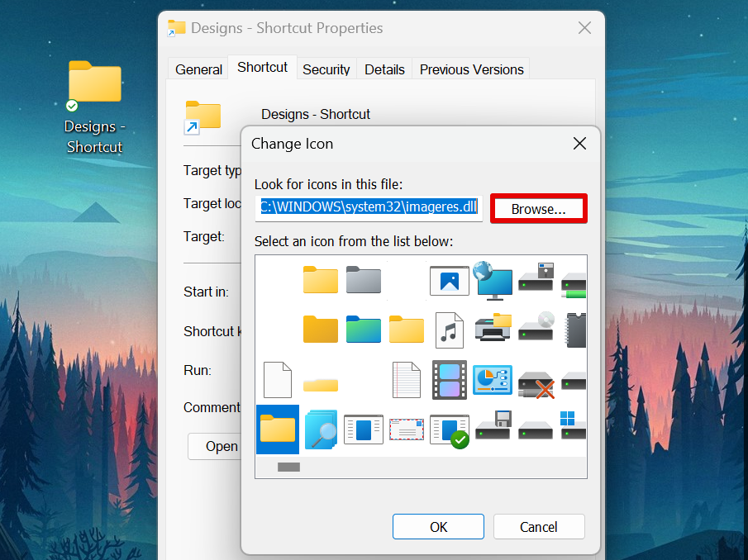Switch to the Details tab

click(384, 69)
